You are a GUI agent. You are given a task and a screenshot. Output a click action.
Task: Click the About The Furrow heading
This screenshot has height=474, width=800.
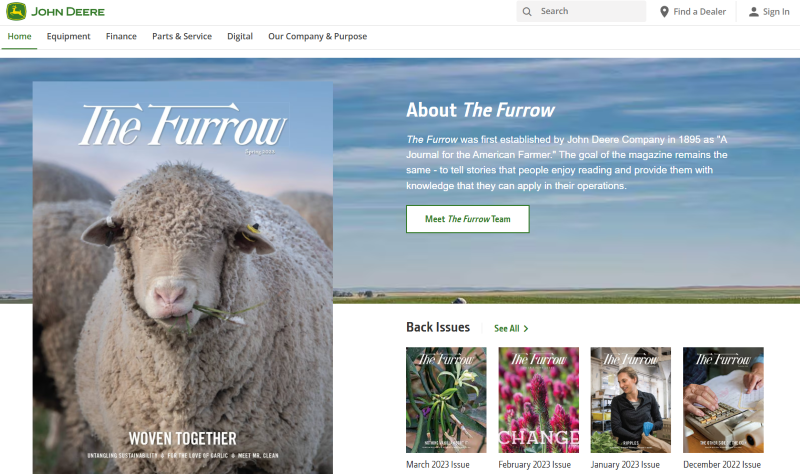pos(480,110)
